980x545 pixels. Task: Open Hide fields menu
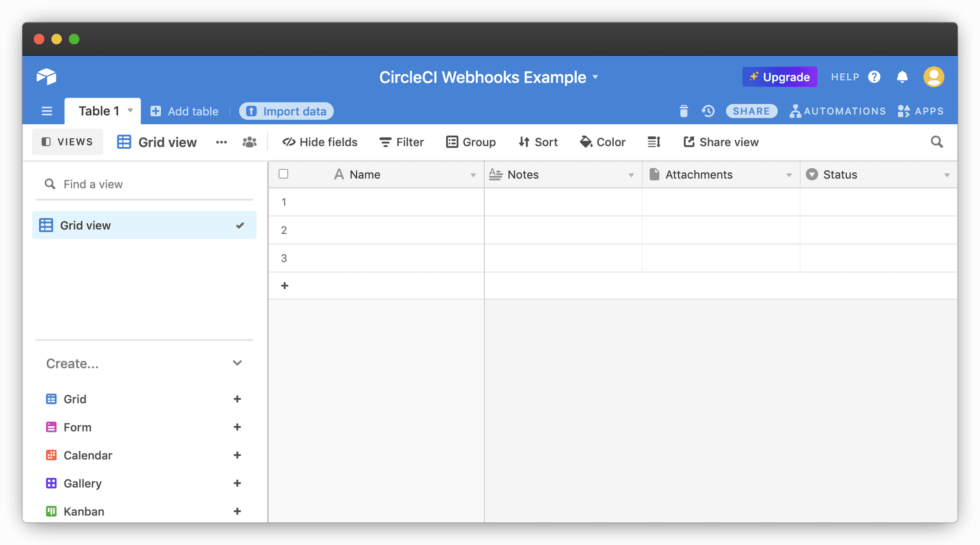click(320, 142)
